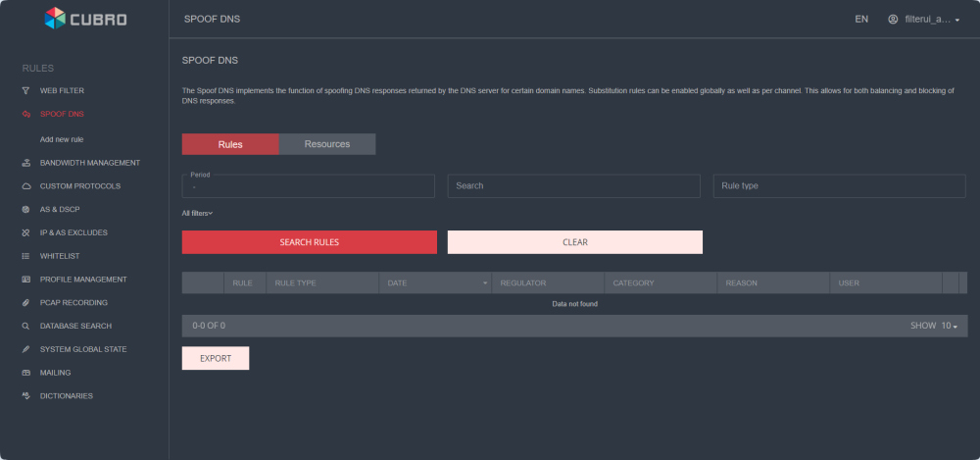Click the Web Filter funnel icon
This screenshot has height=460, width=980.
(26, 90)
